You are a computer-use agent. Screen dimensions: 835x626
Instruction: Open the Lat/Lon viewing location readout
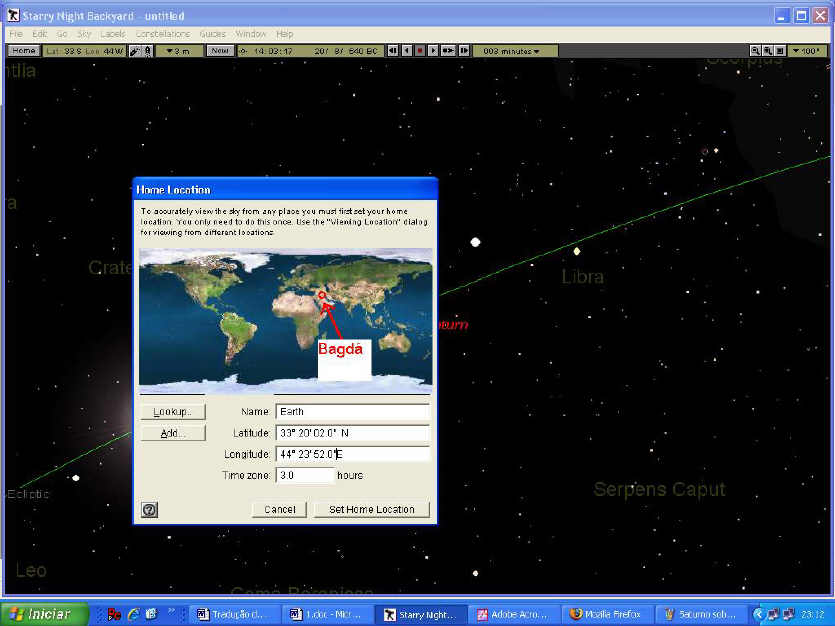pos(85,51)
